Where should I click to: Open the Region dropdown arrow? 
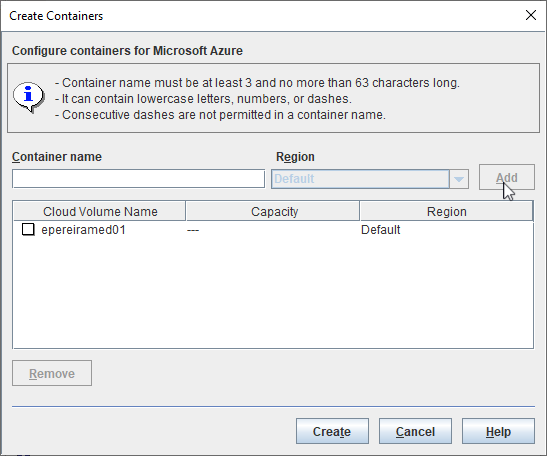tap(459, 179)
